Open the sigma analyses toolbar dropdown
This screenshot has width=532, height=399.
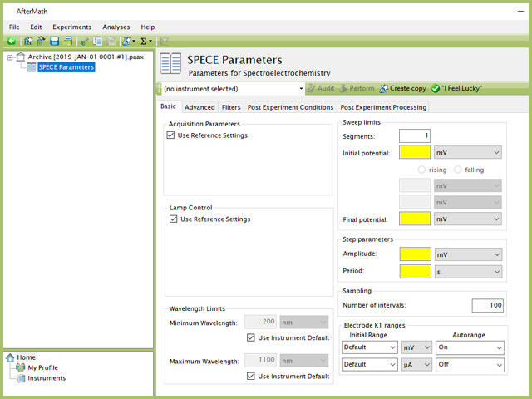pyautogui.click(x=146, y=41)
